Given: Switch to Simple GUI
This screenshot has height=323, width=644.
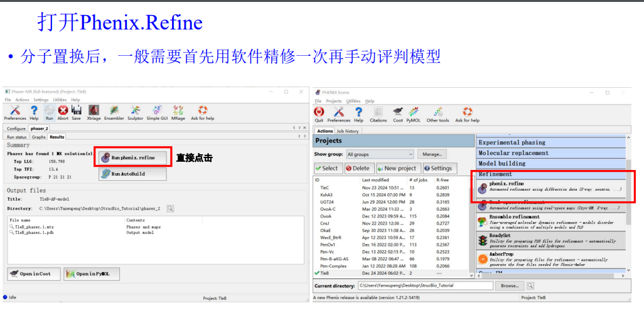Looking at the screenshot, I should click(158, 112).
